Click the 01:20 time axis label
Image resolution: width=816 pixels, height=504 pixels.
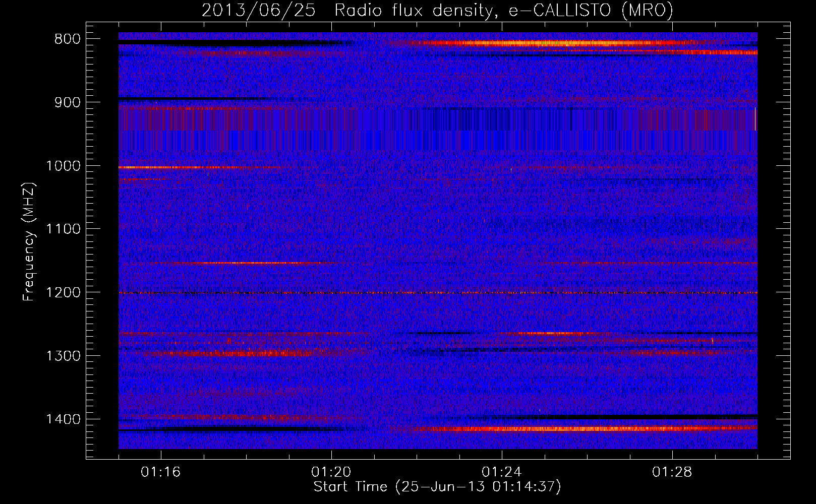331,472
